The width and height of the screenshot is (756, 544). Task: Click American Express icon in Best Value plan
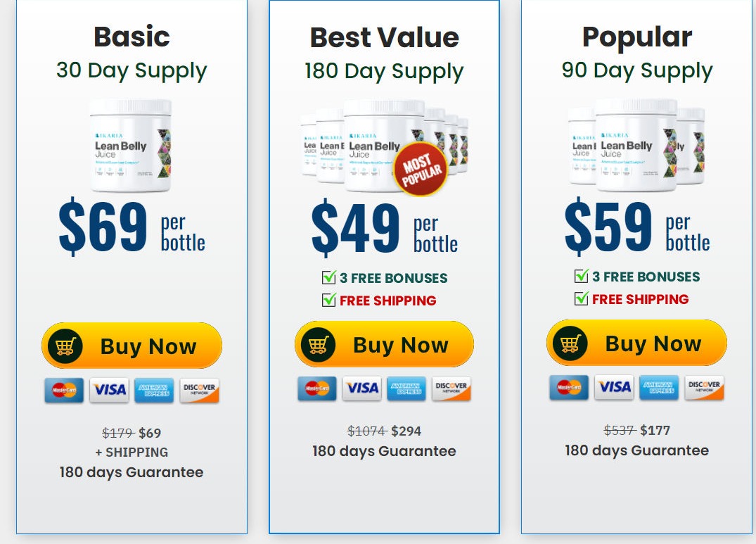click(406, 389)
